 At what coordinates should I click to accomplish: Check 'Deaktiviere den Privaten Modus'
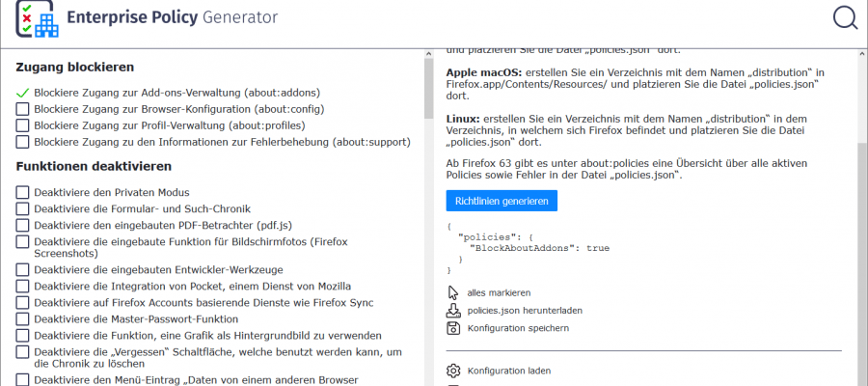[23, 193]
